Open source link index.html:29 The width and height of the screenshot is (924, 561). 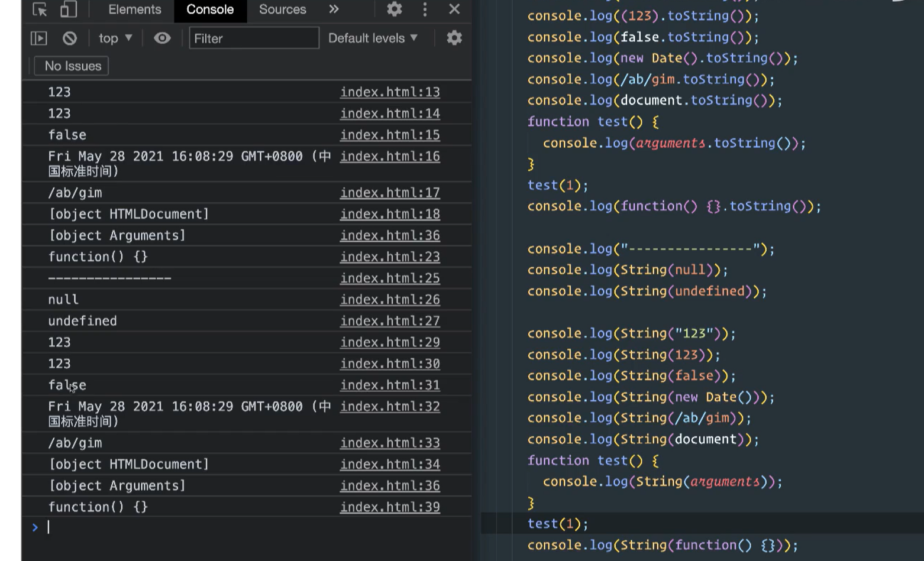[390, 342]
